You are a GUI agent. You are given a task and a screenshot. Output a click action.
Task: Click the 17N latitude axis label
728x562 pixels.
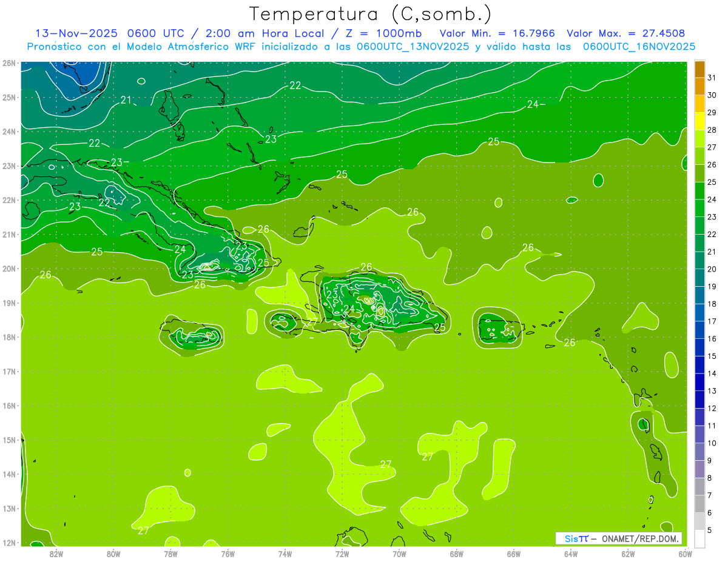(x=8, y=372)
